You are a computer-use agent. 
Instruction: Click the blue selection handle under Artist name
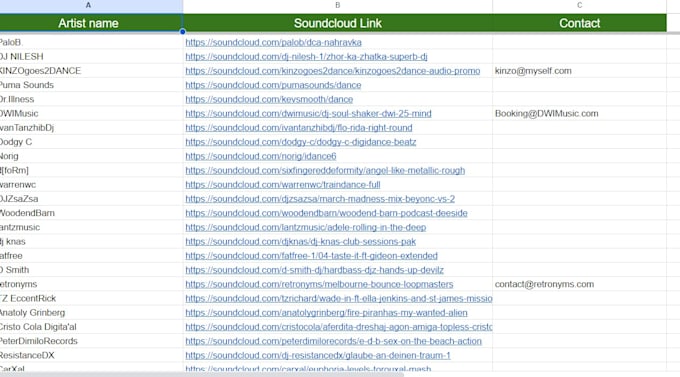(x=183, y=32)
